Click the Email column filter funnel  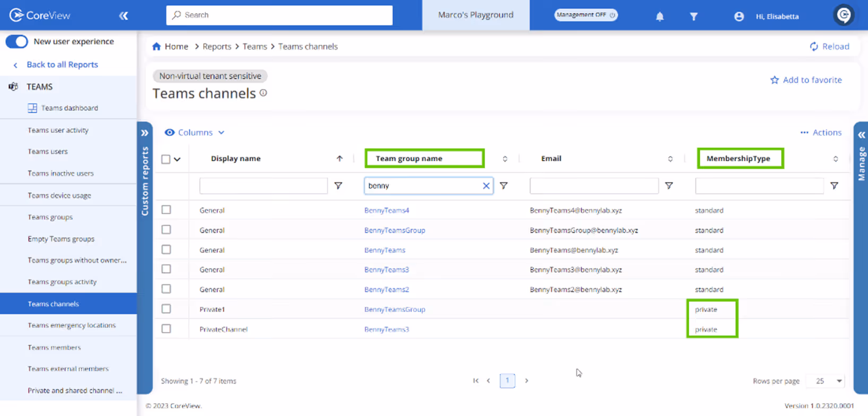point(669,186)
